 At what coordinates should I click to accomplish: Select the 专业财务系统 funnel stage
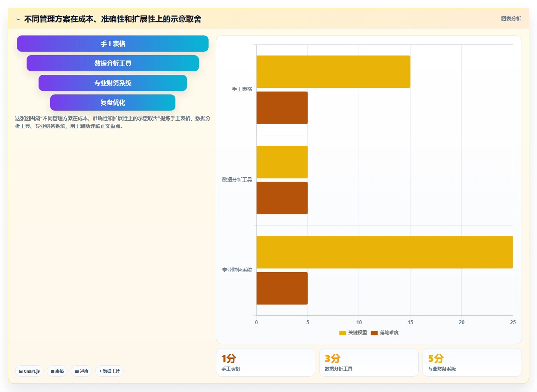click(113, 83)
